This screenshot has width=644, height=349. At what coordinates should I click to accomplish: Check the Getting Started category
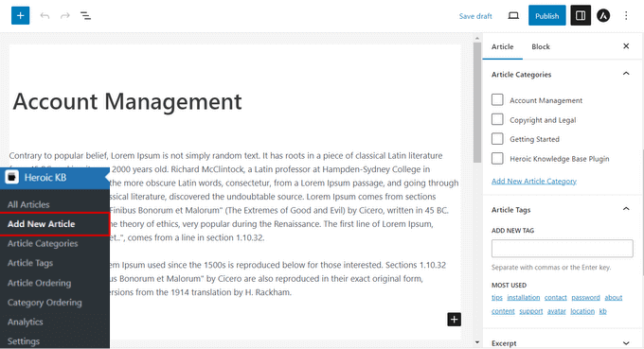(497, 139)
